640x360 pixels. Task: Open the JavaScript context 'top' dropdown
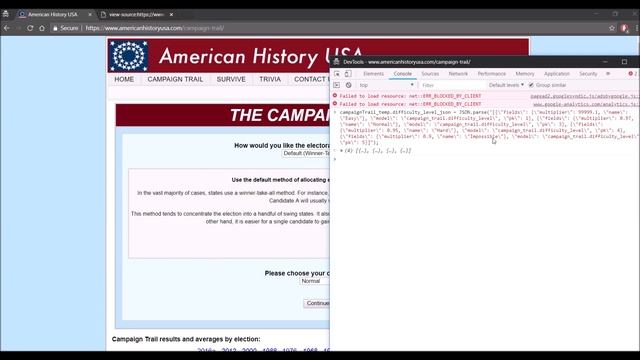(386, 85)
